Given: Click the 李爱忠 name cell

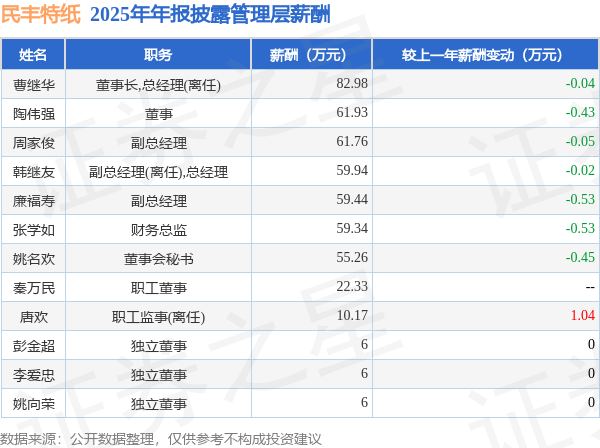Looking at the screenshot, I should pos(34,375).
